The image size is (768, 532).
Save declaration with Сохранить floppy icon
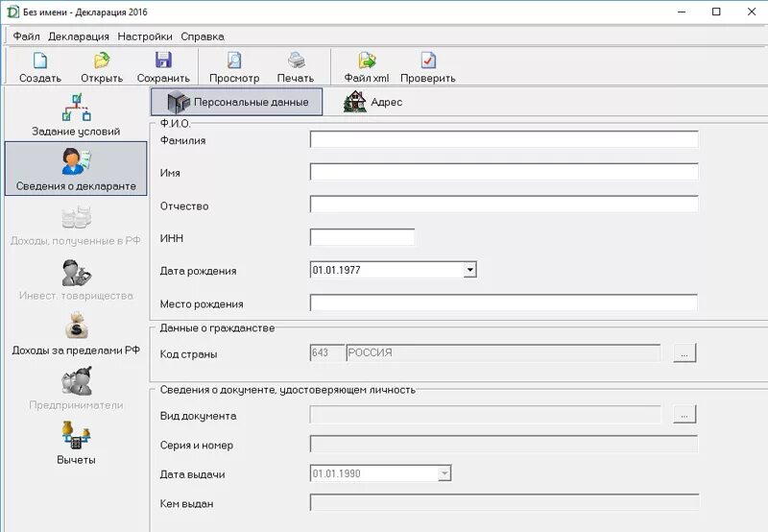coord(163,60)
